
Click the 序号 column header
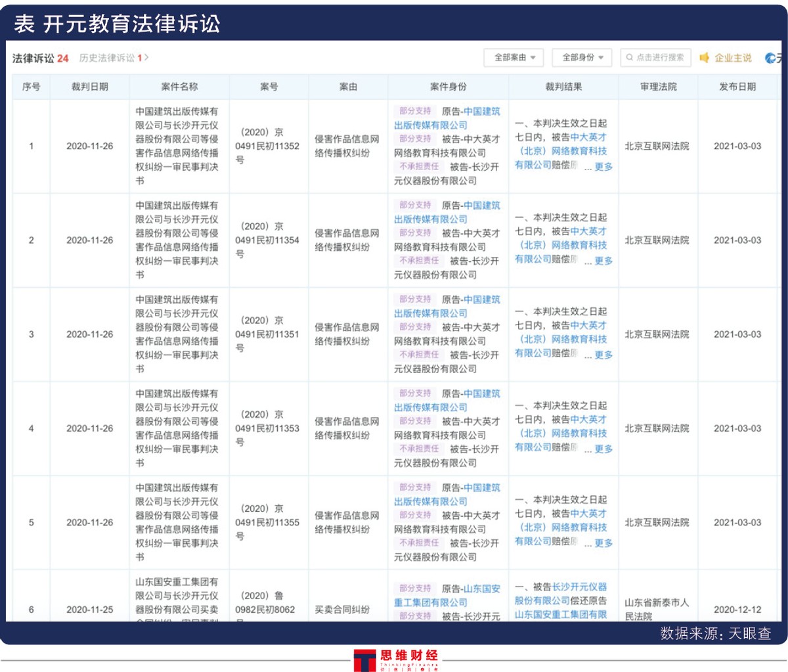click(x=31, y=87)
